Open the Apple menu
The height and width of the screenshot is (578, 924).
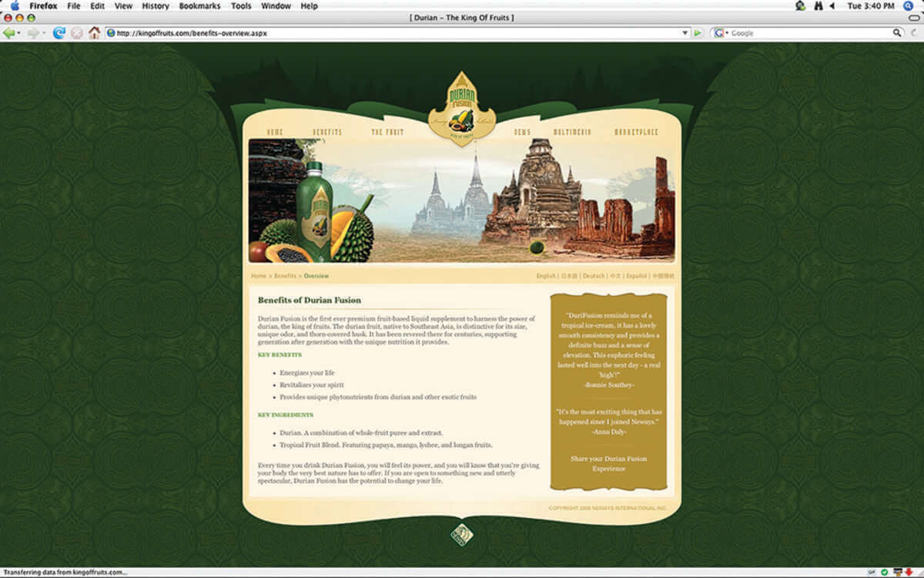coord(15,5)
